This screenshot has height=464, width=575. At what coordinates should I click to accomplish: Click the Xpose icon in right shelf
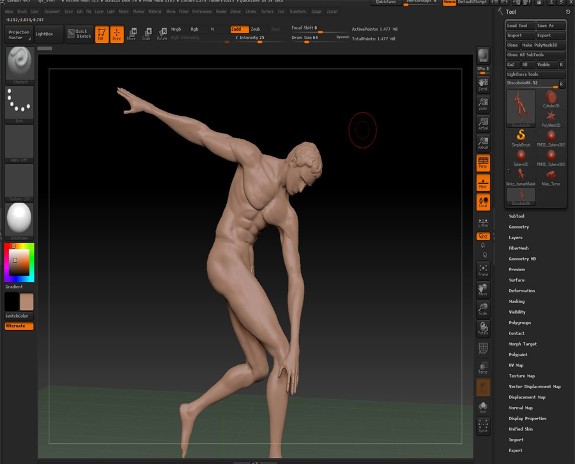(483, 426)
